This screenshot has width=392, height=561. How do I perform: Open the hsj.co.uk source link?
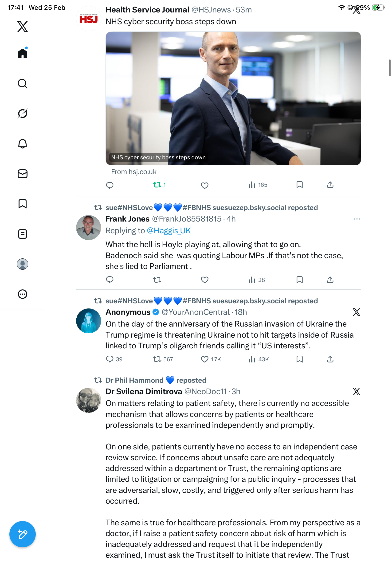tap(134, 172)
